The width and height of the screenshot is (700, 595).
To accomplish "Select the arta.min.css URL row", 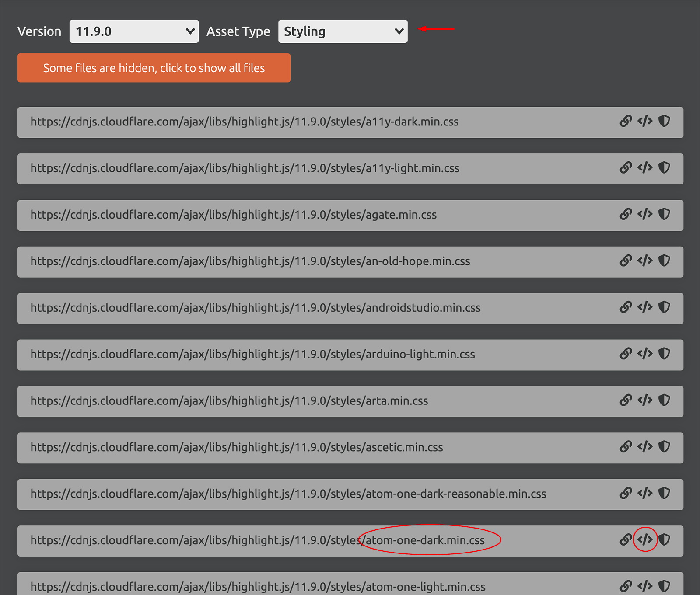I will pos(229,401).
